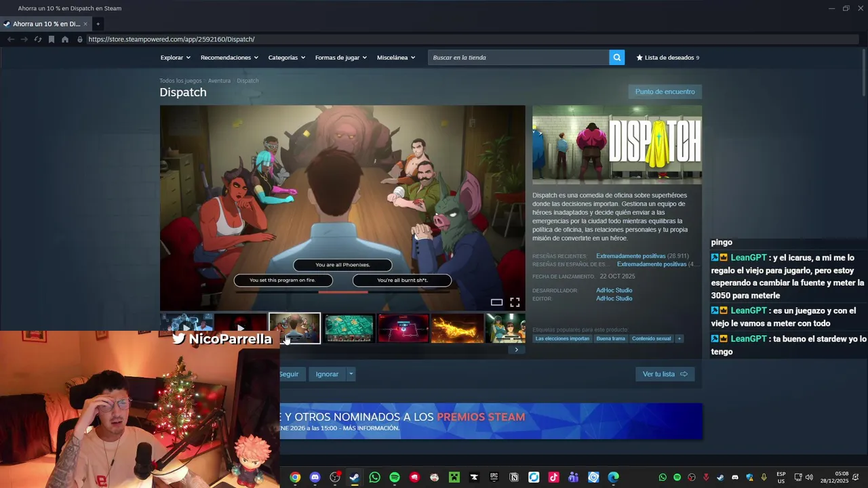Open Ver tu lista
This screenshot has width=868, height=488.
click(x=665, y=374)
